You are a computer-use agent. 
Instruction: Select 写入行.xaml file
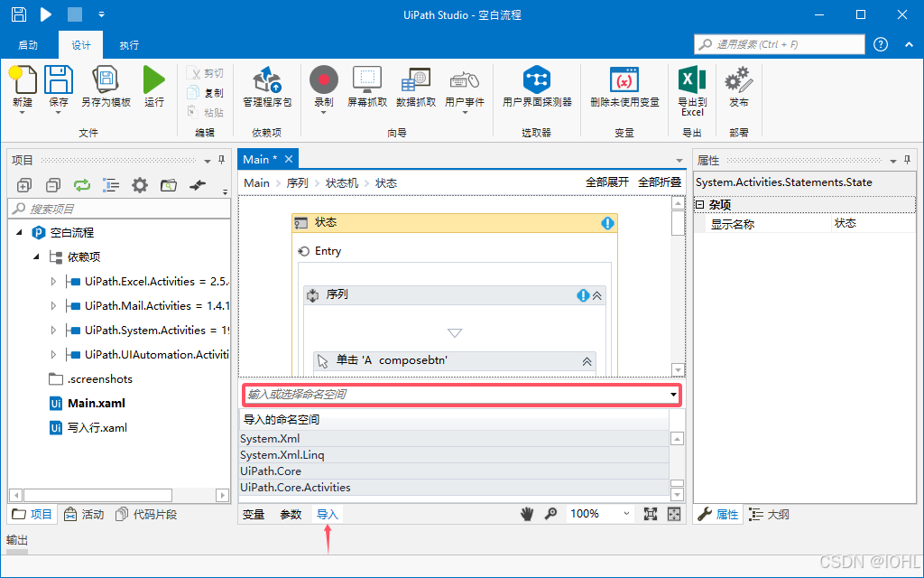pos(97,427)
